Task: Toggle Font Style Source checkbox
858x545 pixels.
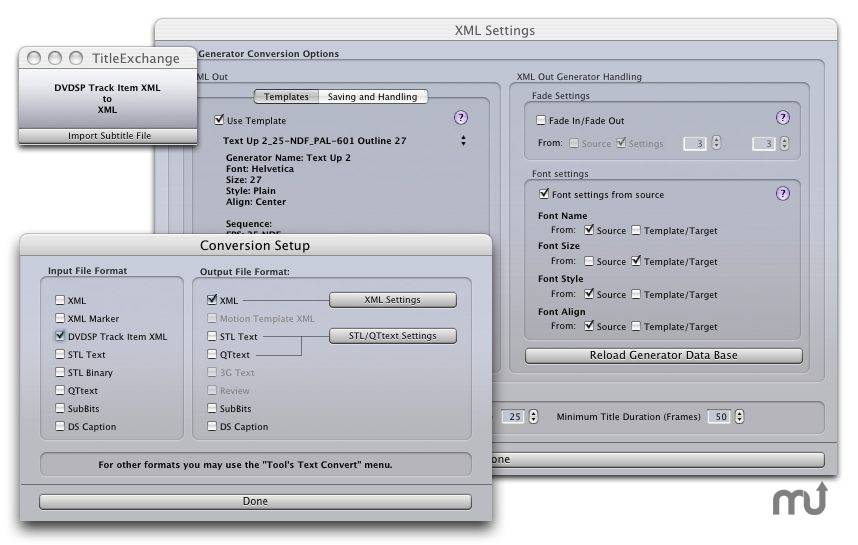Action: coord(589,294)
